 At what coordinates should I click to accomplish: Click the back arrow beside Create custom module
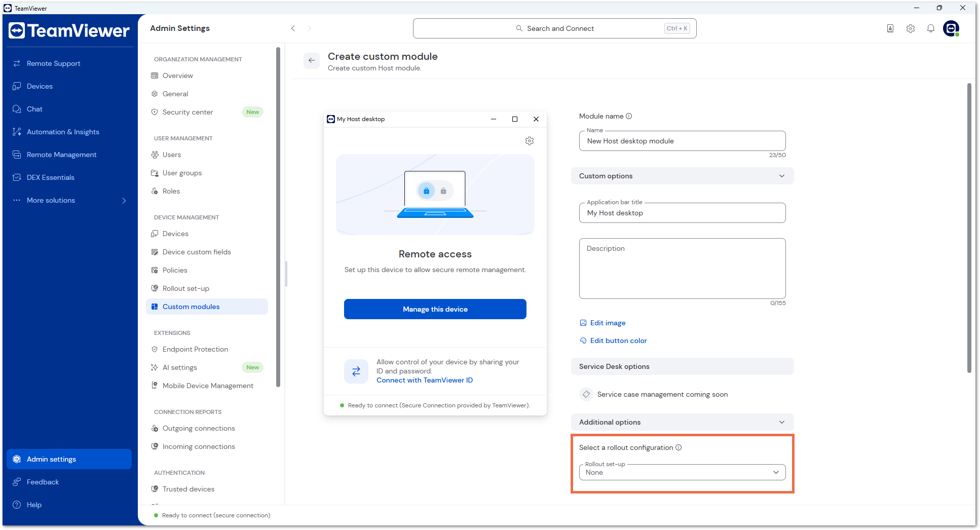(312, 60)
